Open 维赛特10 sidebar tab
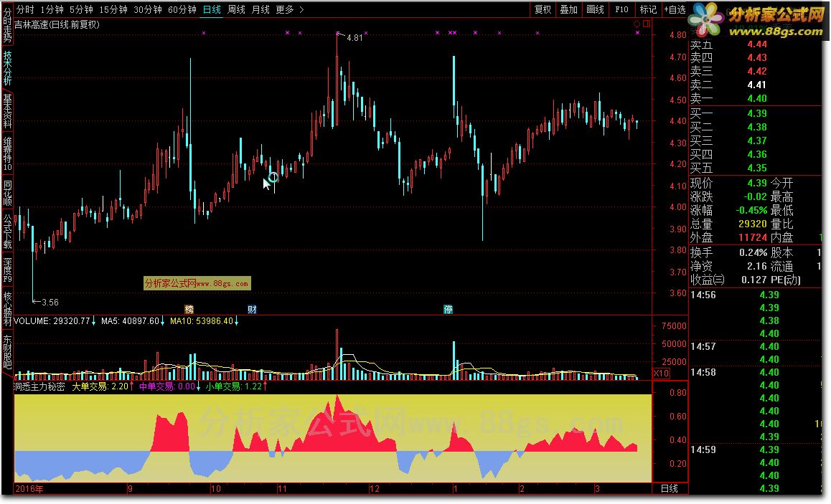831x504 pixels. click(x=7, y=153)
